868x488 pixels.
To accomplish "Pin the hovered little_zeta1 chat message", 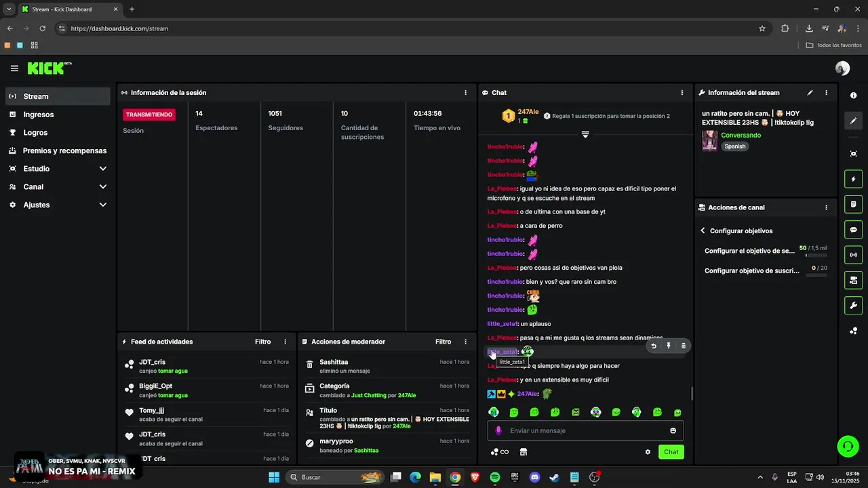I will pyautogui.click(x=669, y=346).
